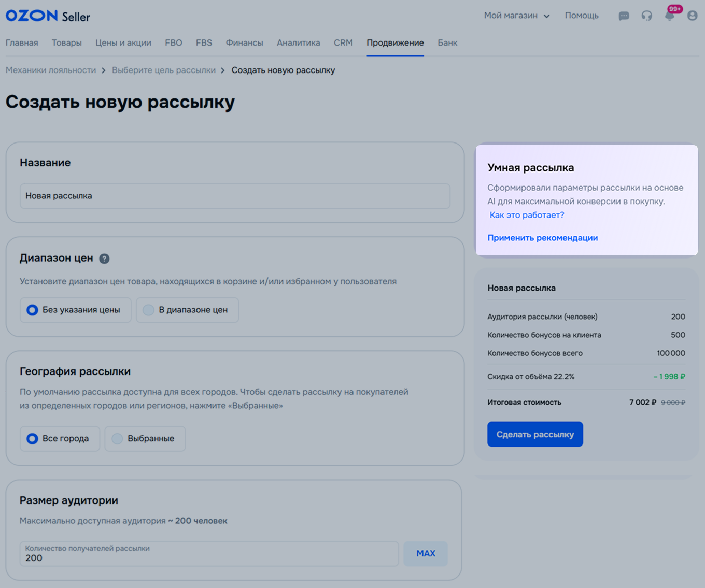Screen dimensions: 705x588
Task: Focus the 'Количество получателей рассылки' field
Action: 209,554
